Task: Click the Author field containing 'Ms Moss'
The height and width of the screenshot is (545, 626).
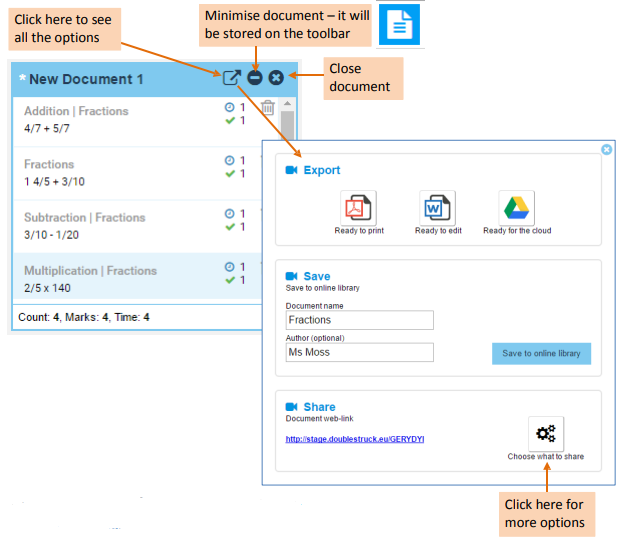Action: pos(359,352)
